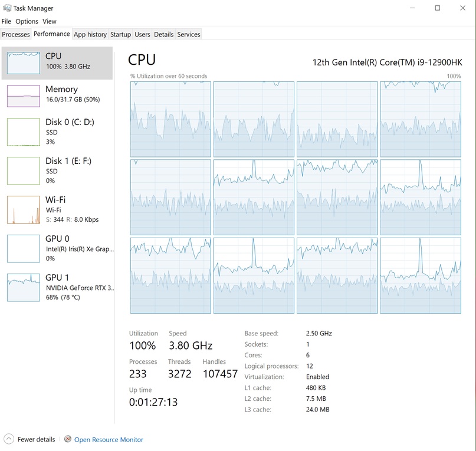Click the Disk 1 mini graph thumbnail
476x451 pixels.
[x=24, y=171]
